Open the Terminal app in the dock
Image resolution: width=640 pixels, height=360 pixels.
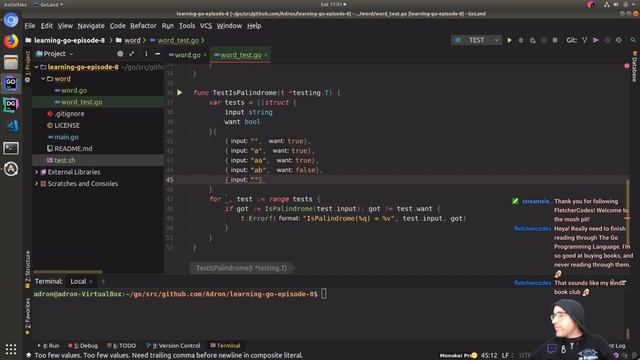[11, 148]
